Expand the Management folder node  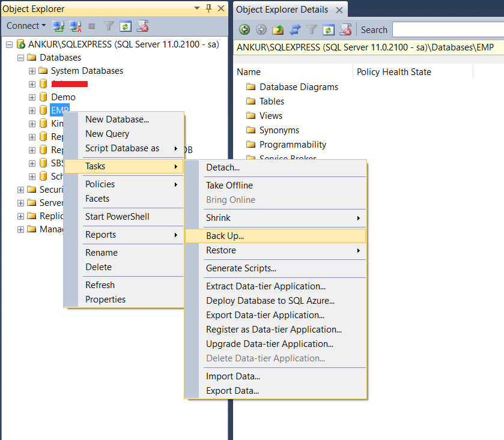[x=20, y=229]
